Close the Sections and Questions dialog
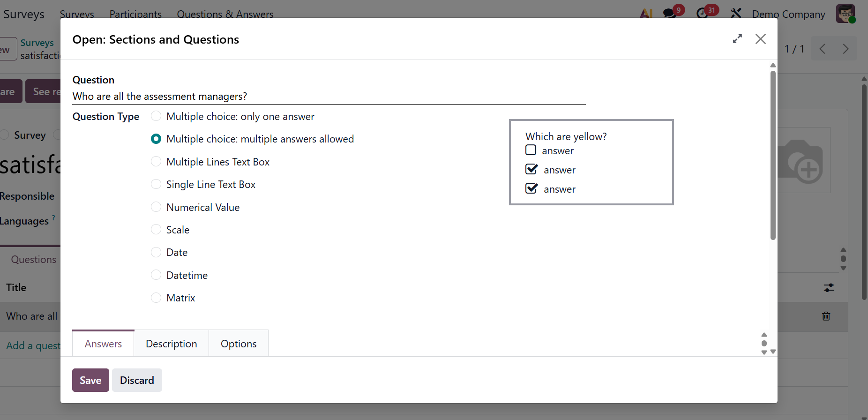 tap(760, 39)
